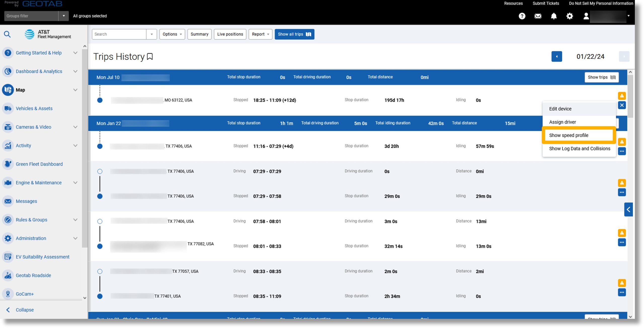Click in the Groups filter field
This screenshot has width=644, height=328.
coord(31,16)
